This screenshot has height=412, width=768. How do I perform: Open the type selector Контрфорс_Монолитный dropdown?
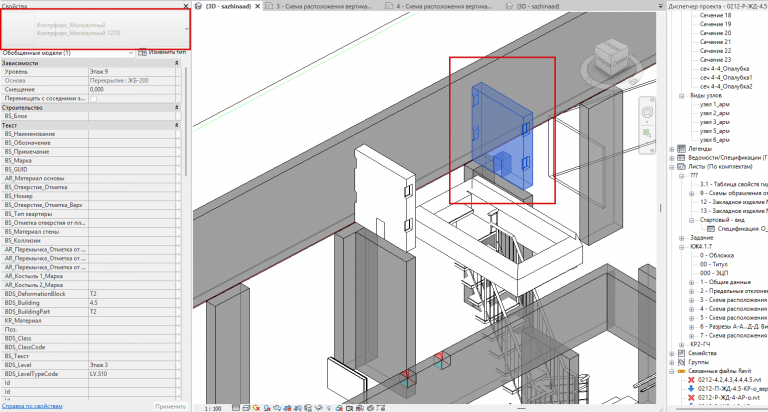186,29
